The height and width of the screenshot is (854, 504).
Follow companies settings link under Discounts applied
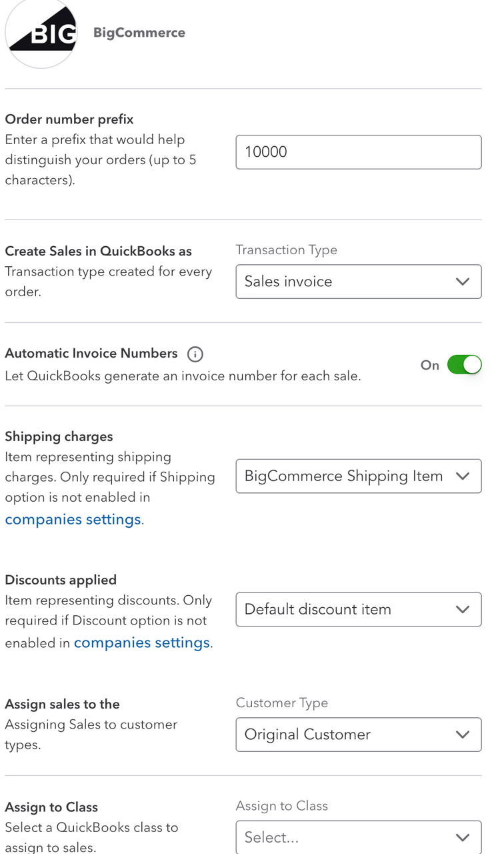pyautogui.click(x=142, y=643)
